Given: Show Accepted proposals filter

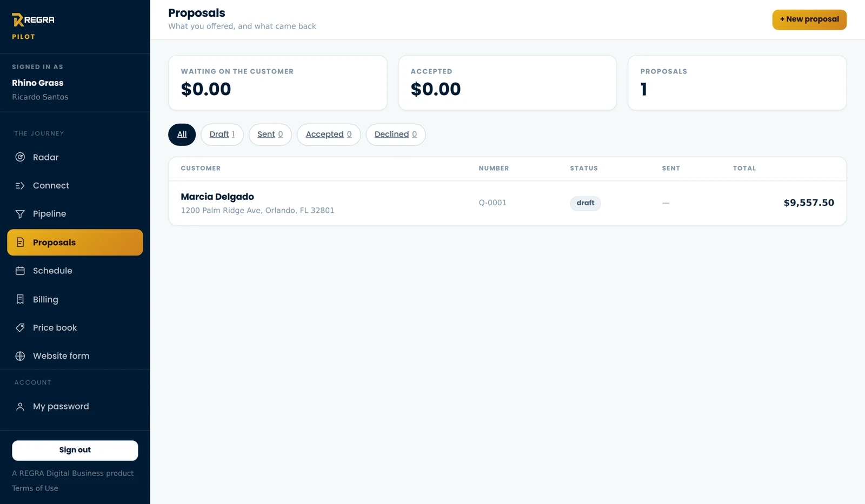Looking at the screenshot, I should click(329, 135).
